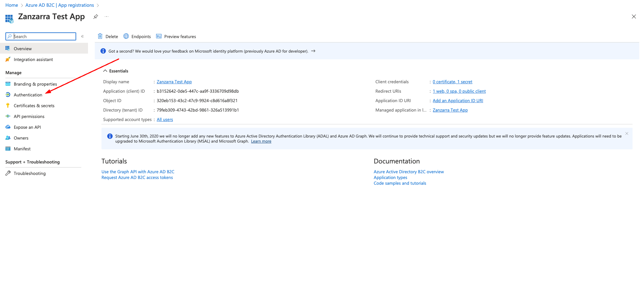The width and height of the screenshot is (644, 302).
Task: Click the Integration assistant rocket icon
Action: coord(8,59)
